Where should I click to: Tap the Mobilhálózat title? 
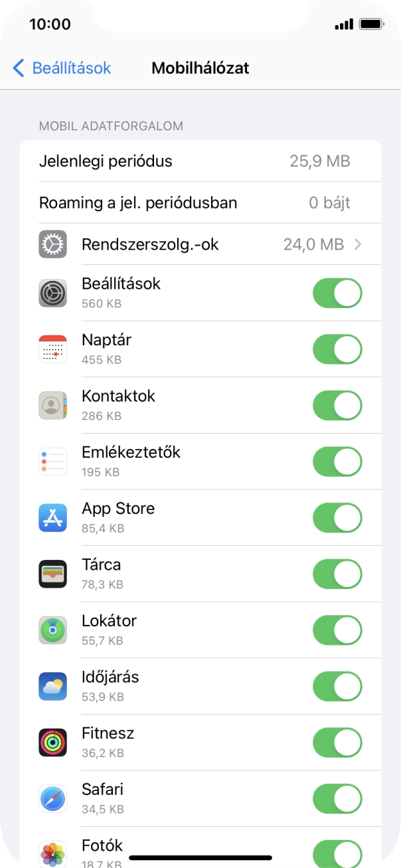coord(200,68)
